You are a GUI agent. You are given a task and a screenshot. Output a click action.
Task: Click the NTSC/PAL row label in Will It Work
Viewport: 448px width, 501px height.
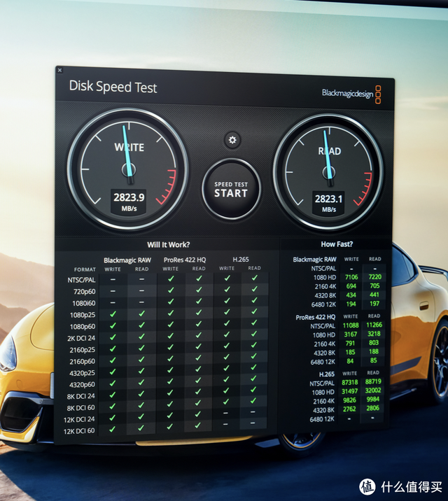click(81, 280)
